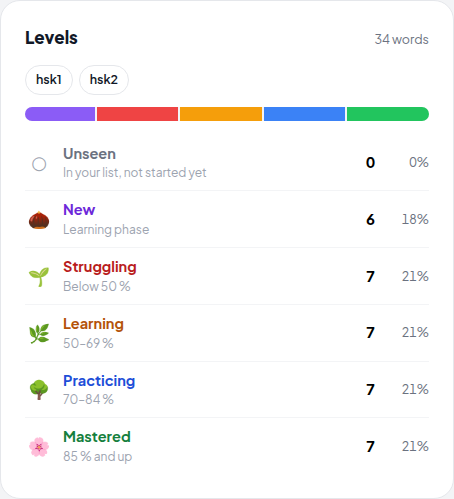Open the Practicing level label
Image resolution: width=454 pixels, height=499 pixels.
pyautogui.click(x=99, y=381)
